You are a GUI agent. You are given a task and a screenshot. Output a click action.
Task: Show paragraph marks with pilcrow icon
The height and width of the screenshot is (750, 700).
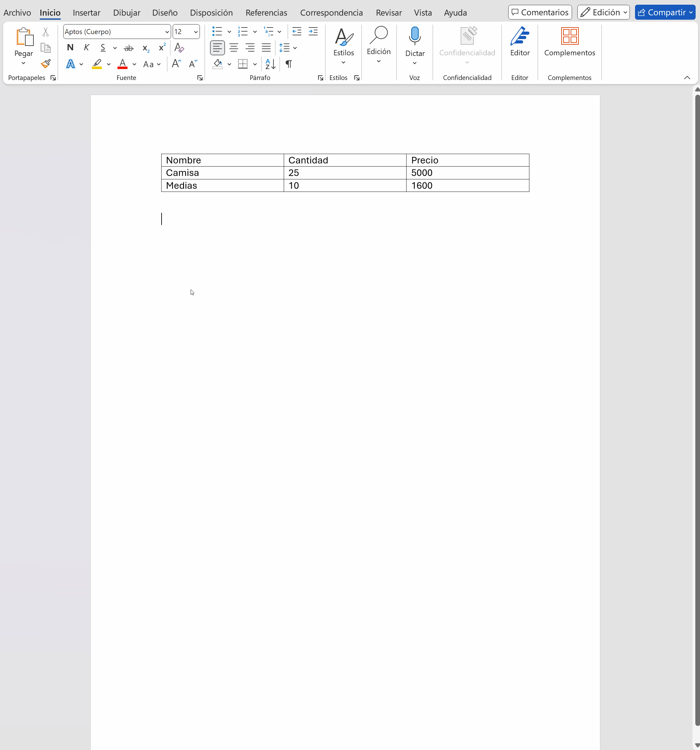[x=289, y=64]
